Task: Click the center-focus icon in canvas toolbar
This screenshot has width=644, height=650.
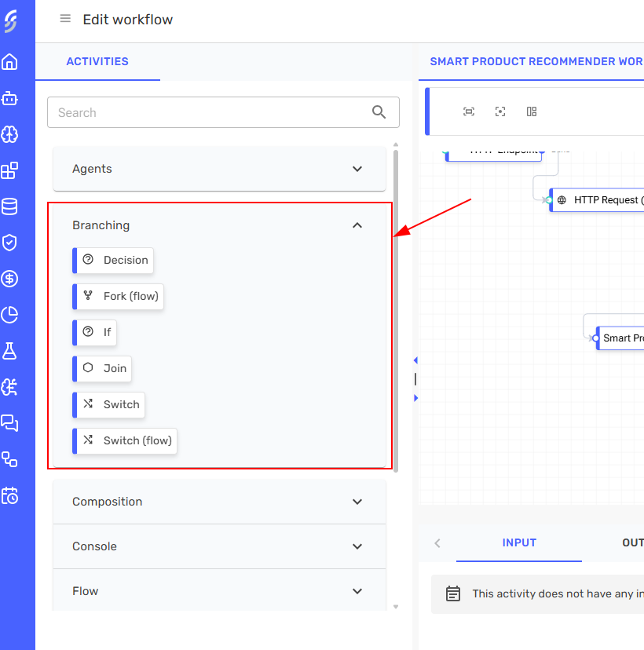Action: pos(500,111)
